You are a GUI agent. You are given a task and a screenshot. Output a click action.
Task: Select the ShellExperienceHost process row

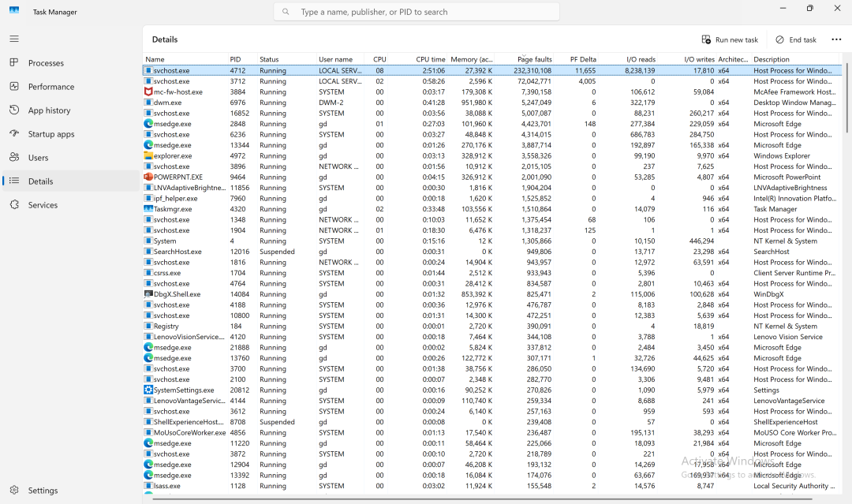pos(492,422)
